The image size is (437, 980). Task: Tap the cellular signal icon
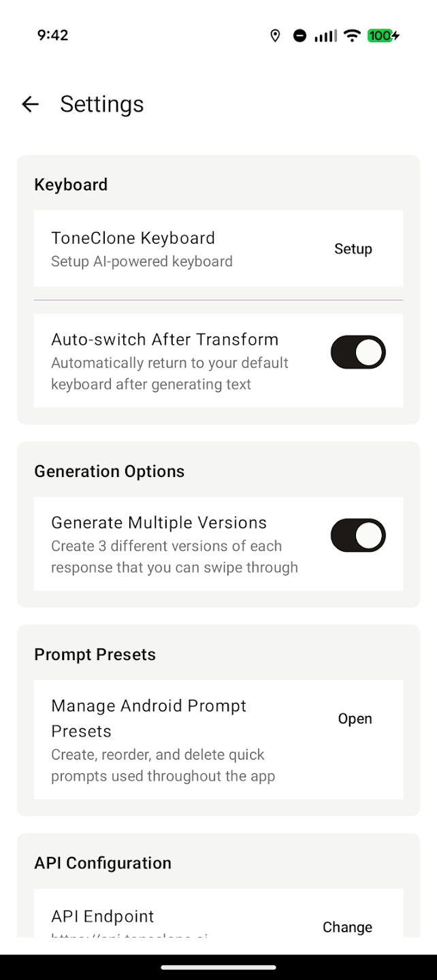tap(325, 35)
